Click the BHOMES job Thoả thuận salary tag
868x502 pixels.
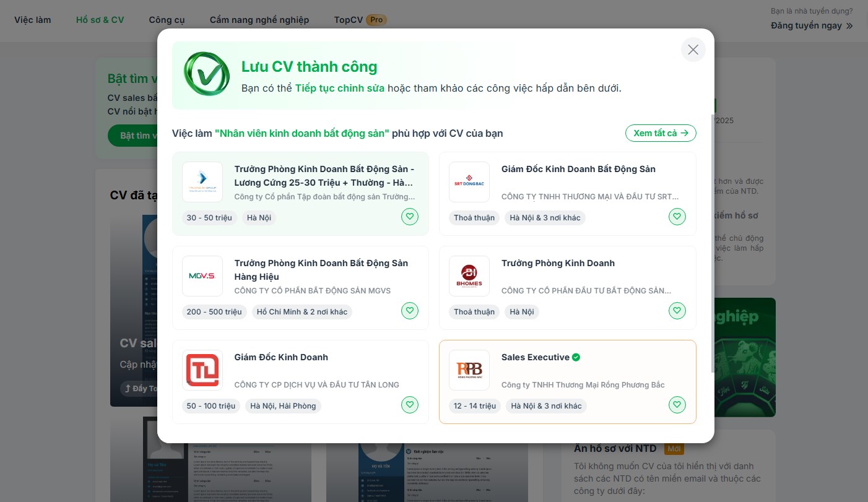(x=474, y=311)
